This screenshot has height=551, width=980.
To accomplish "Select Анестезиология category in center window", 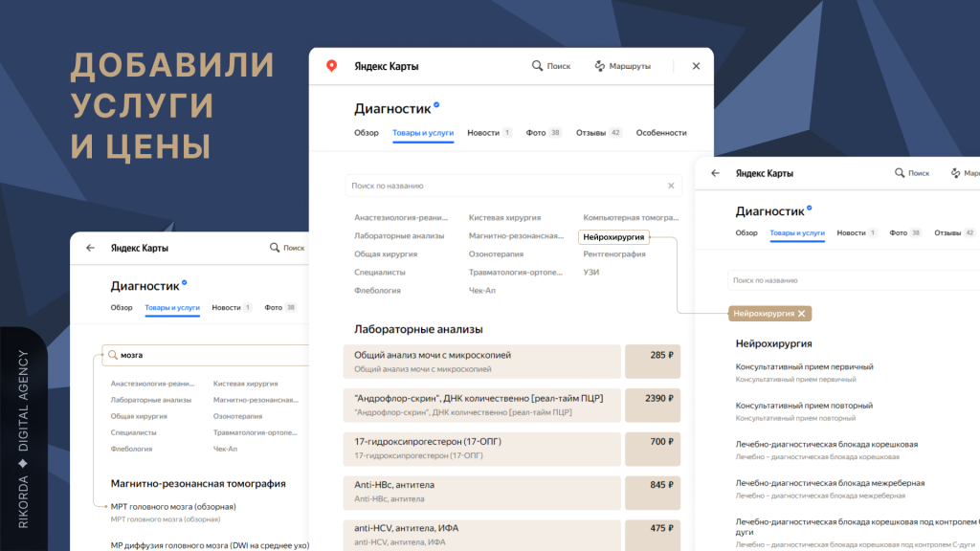I will (x=401, y=217).
